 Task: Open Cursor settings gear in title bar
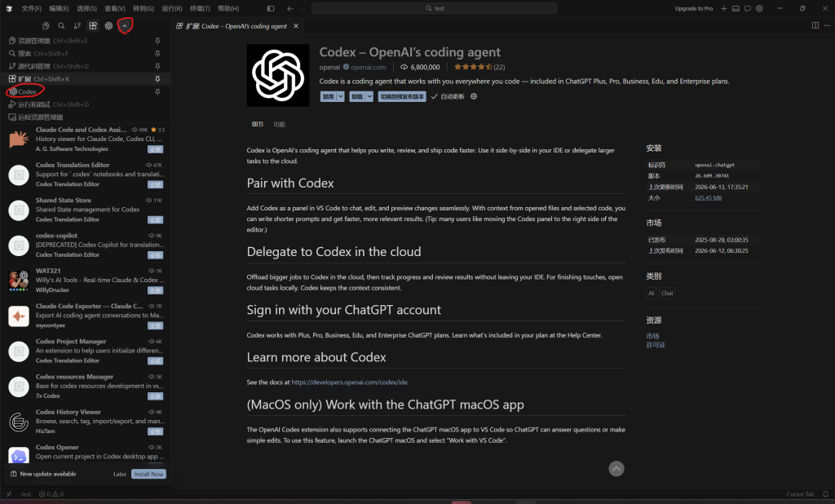click(759, 8)
